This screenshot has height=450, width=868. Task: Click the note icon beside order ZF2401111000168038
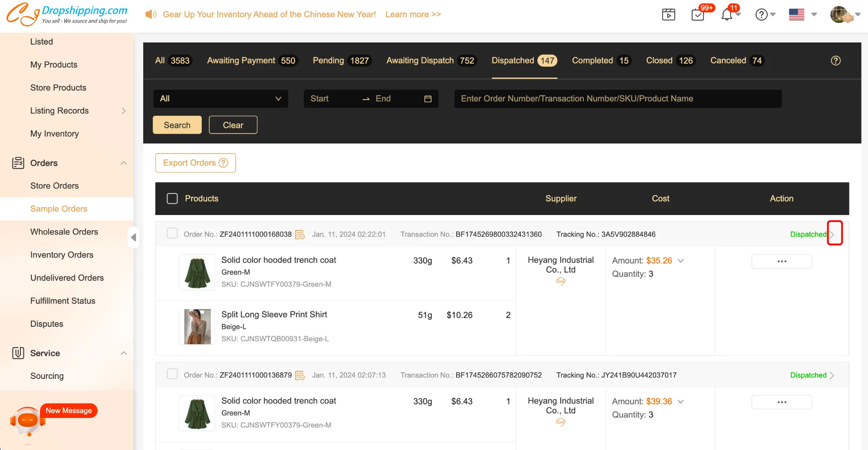[x=300, y=235]
